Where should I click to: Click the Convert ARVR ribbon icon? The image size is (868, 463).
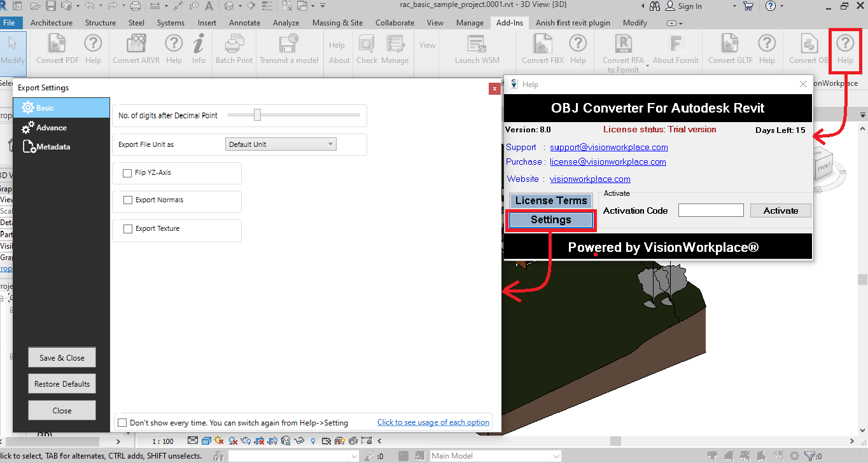[x=136, y=44]
